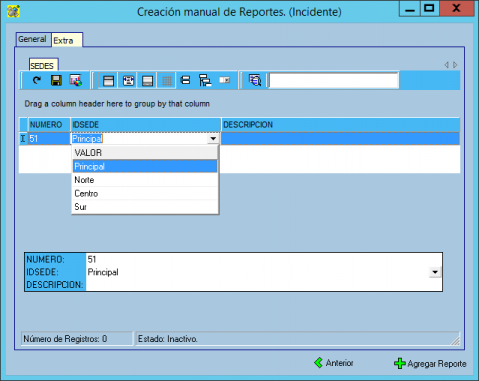The image size is (479, 381).
Task: Toggle the group-by header panel view
Action: (x=108, y=81)
